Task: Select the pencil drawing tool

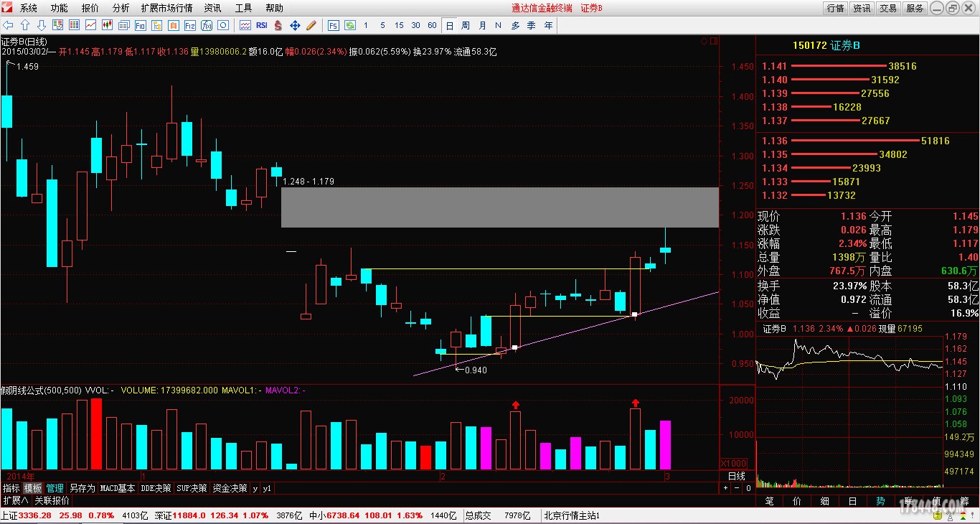Action: pyautogui.click(x=311, y=25)
